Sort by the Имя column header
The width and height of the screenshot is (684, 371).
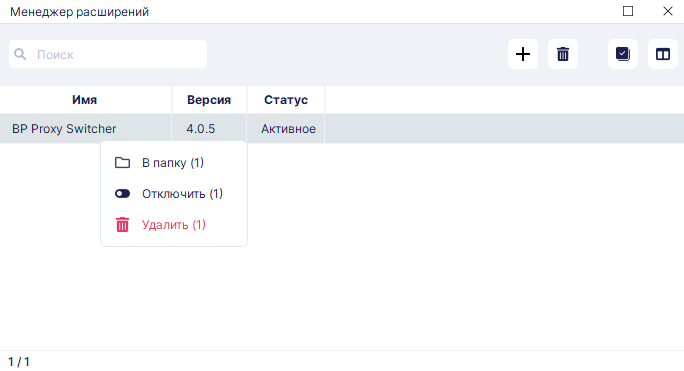tap(85, 100)
